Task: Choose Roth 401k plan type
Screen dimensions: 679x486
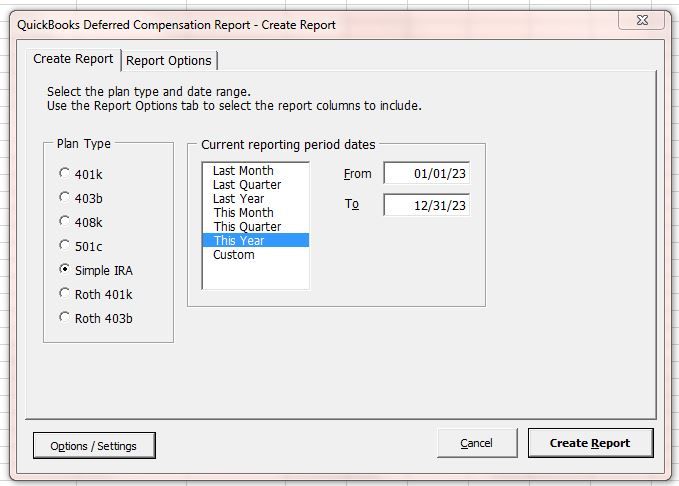Action: pyautogui.click(x=66, y=294)
